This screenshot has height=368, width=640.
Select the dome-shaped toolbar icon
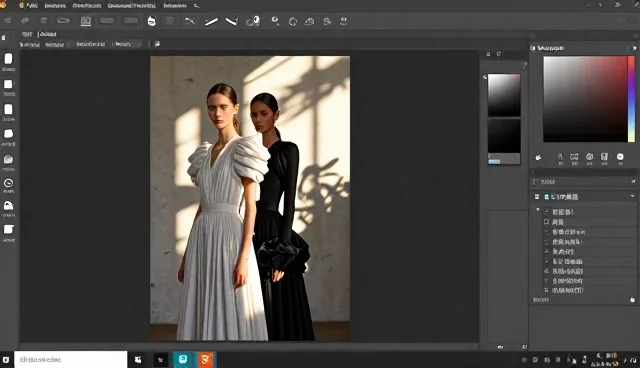[309, 22]
